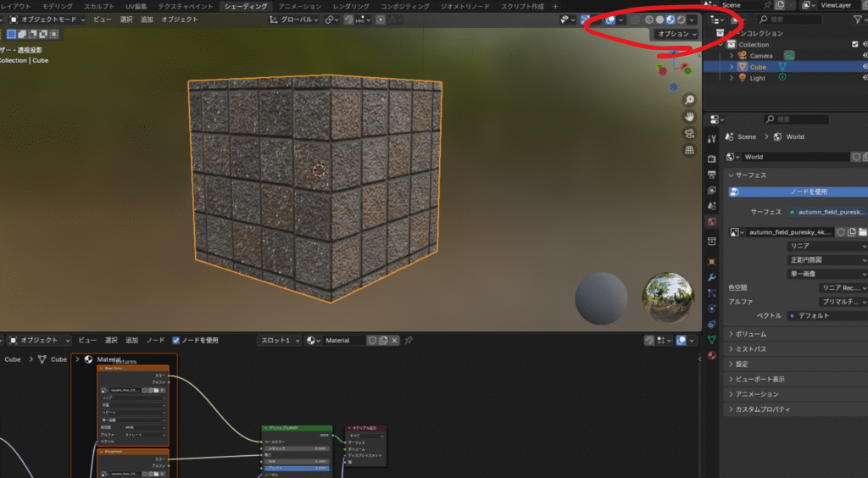Open the スロット1 material slot dropdown
868x478 pixels.
point(279,340)
